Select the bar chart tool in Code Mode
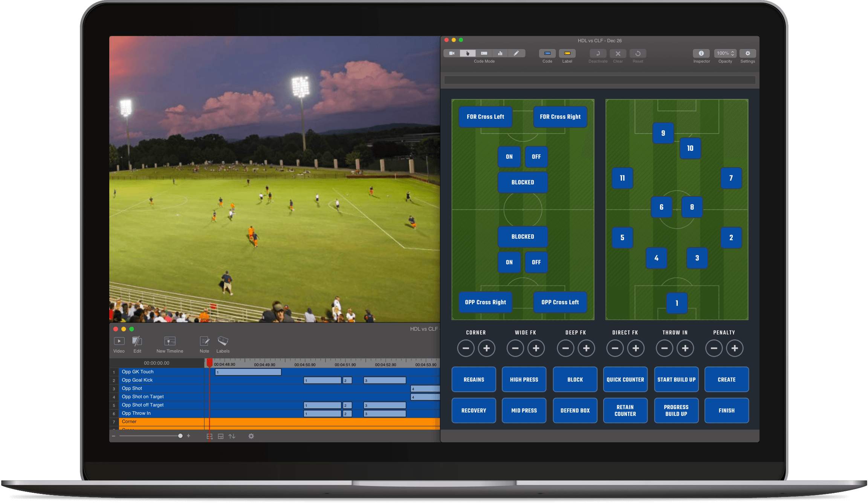Image resolution: width=868 pixels, height=503 pixels. pyautogui.click(x=500, y=53)
